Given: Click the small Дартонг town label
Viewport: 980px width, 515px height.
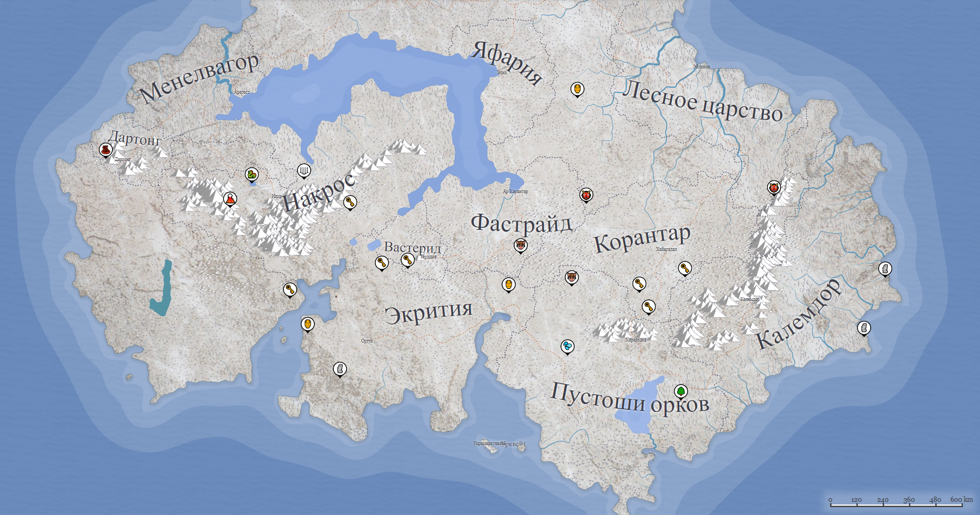Looking at the screenshot, I should 122,159.
